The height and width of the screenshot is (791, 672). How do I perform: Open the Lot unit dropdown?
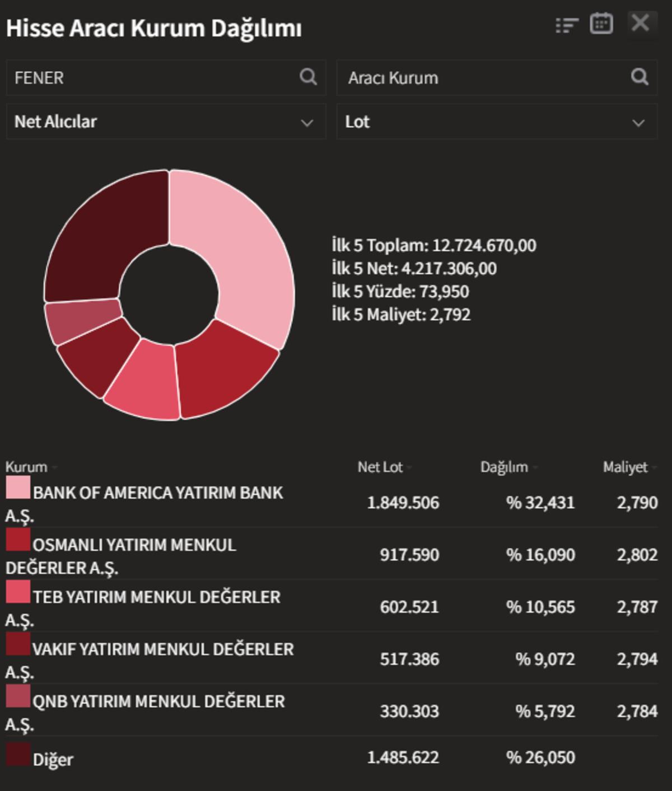(x=637, y=122)
